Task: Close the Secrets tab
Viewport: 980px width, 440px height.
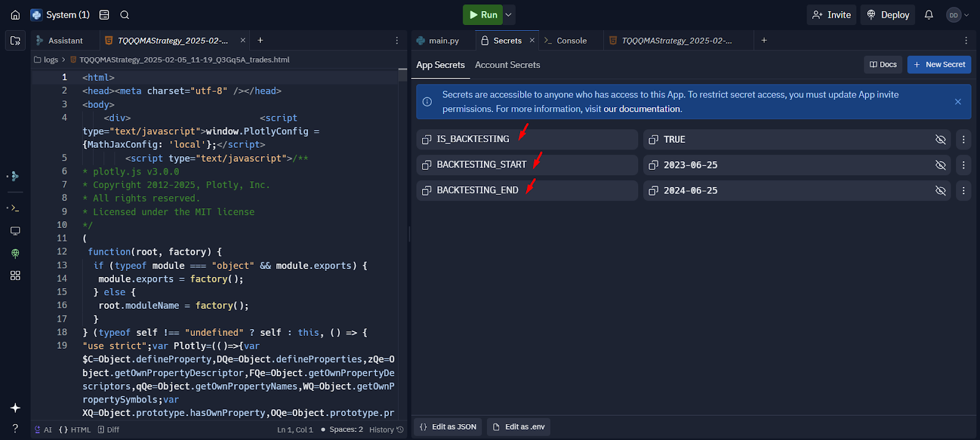Action: [532, 40]
